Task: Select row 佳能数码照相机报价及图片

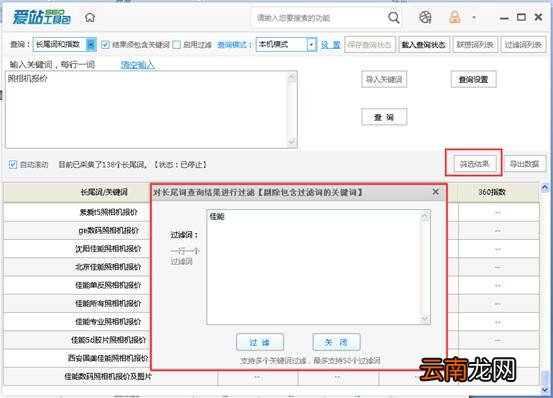Action: coord(108,377)
